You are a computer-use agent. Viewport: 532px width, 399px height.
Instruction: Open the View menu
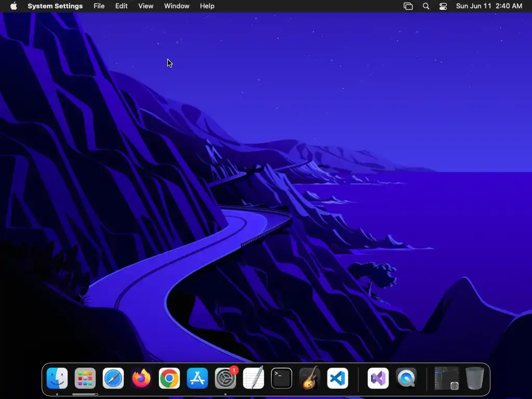tap(146, 6)
